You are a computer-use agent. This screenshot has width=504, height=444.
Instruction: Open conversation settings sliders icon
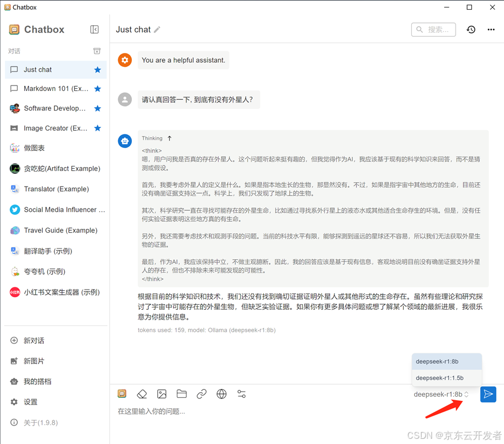tap(241, 393)
